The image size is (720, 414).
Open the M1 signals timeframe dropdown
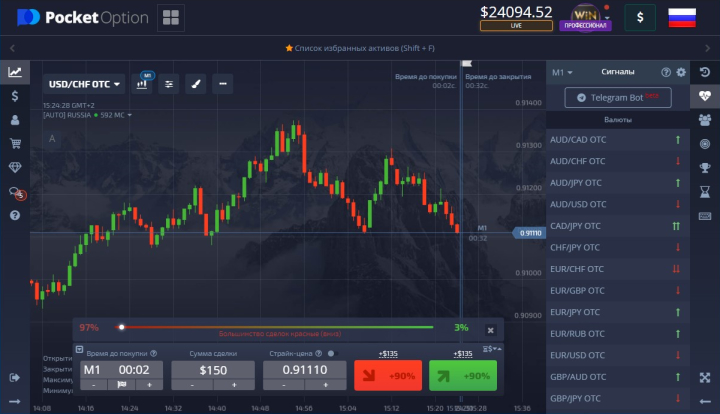click(563, 72)
